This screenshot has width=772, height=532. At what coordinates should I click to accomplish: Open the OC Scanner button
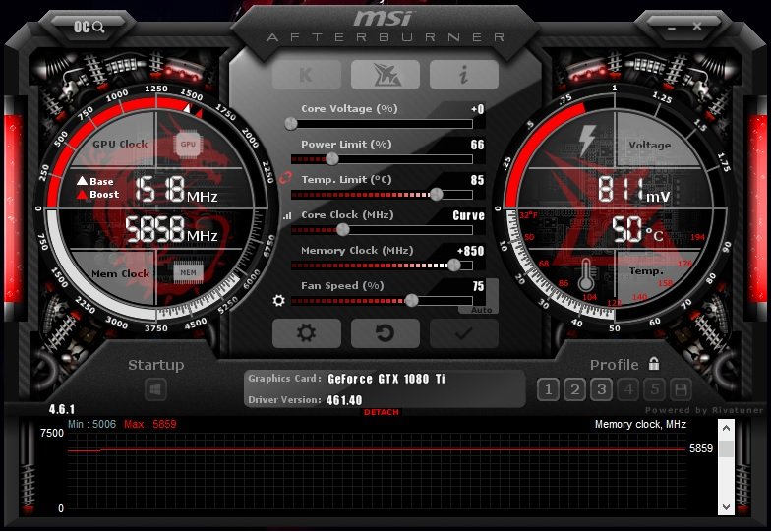tap(89, 27)
